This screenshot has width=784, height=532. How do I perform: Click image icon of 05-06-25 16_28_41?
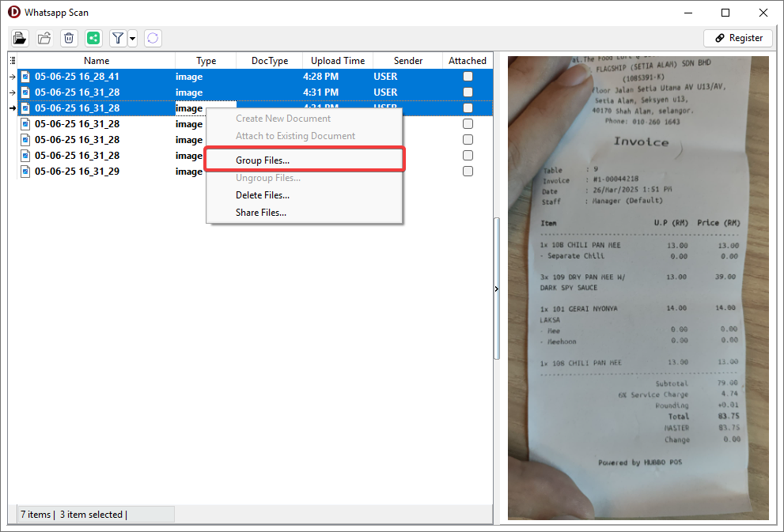[x=25, y=77]
